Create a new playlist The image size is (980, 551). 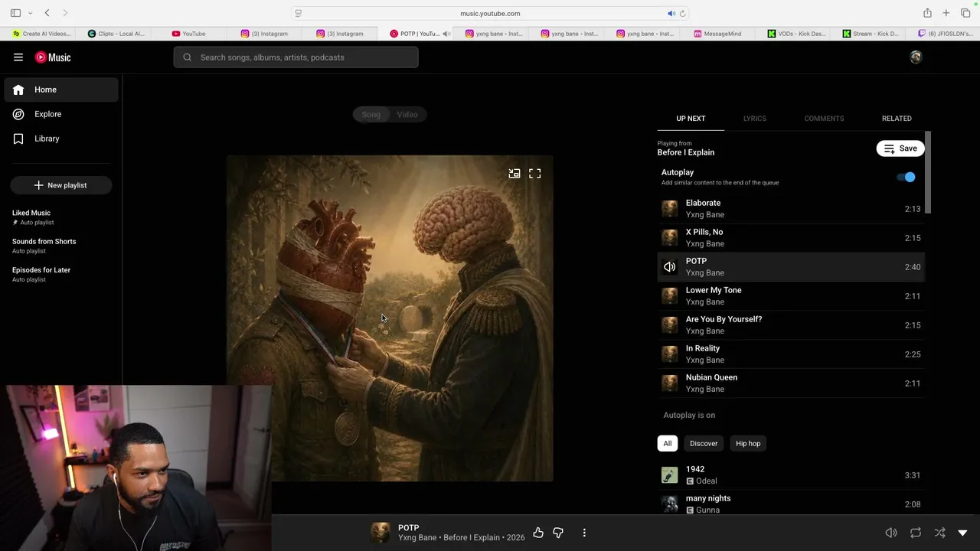coord(61,185)
